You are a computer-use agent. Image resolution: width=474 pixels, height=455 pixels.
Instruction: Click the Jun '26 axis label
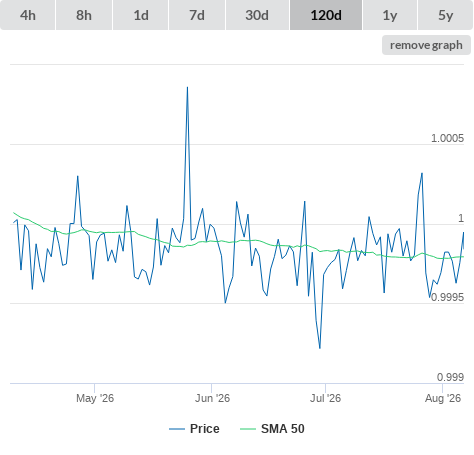pos(212,398)
